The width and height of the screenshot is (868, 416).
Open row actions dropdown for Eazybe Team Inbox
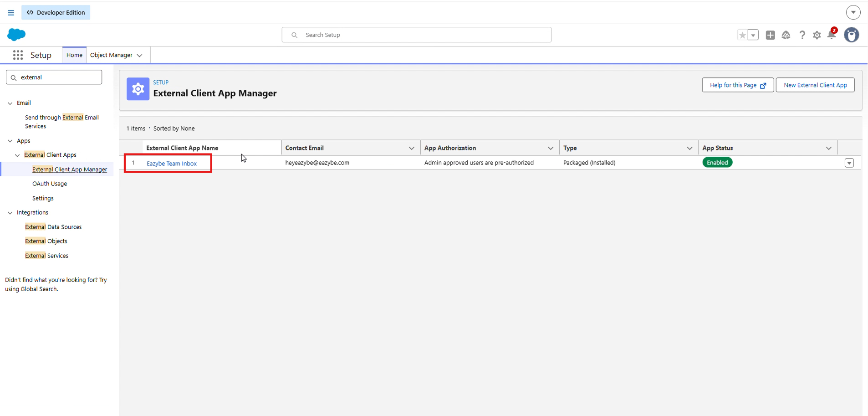[849, 163]
